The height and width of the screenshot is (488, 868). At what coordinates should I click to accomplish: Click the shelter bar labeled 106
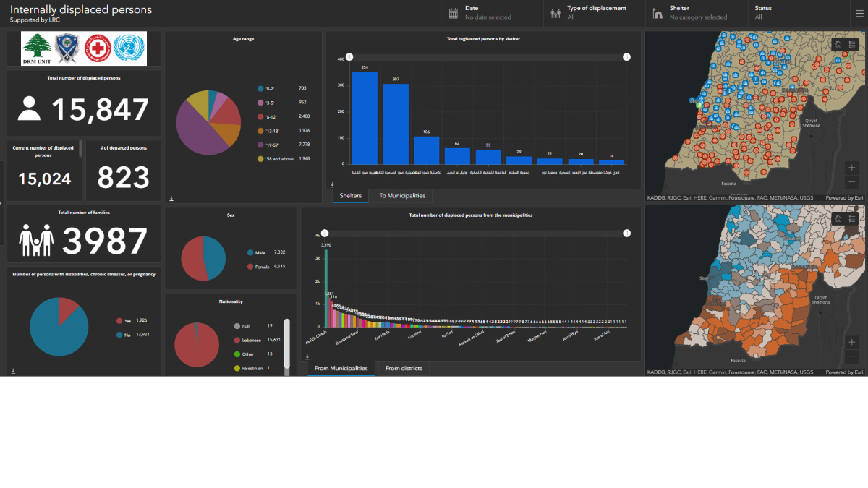427,150
